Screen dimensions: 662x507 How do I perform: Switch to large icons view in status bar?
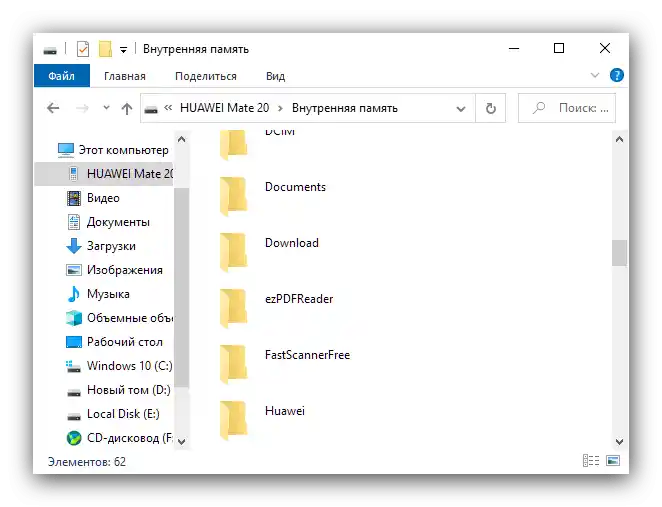pos(613,461)
